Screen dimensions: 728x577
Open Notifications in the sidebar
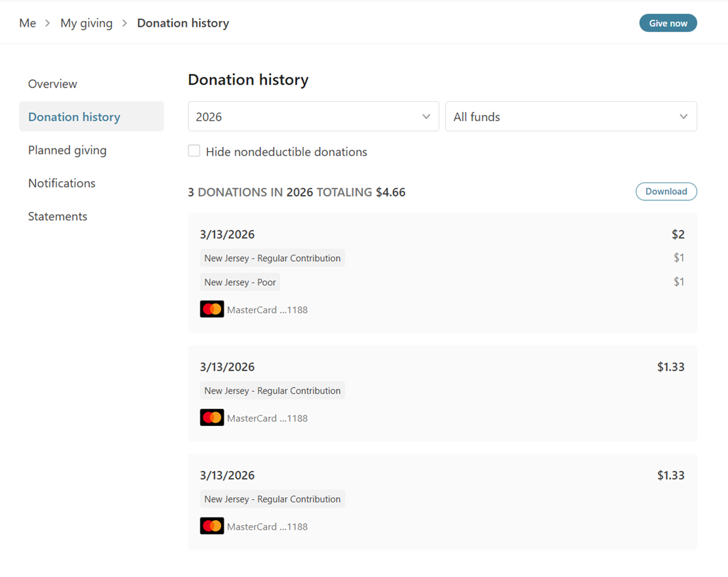pos(62,183)
